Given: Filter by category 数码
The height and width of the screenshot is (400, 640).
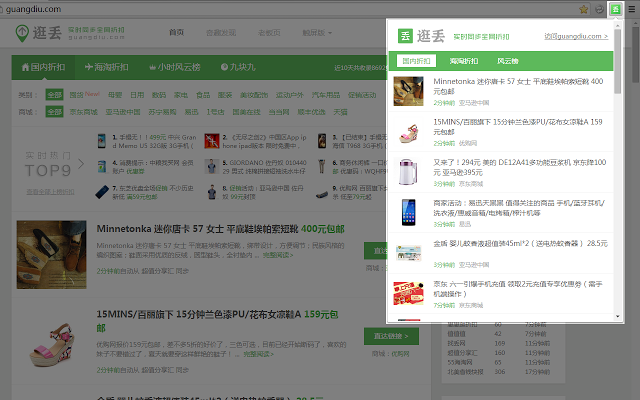Looking at the screenshot, I should coord(159,95).
